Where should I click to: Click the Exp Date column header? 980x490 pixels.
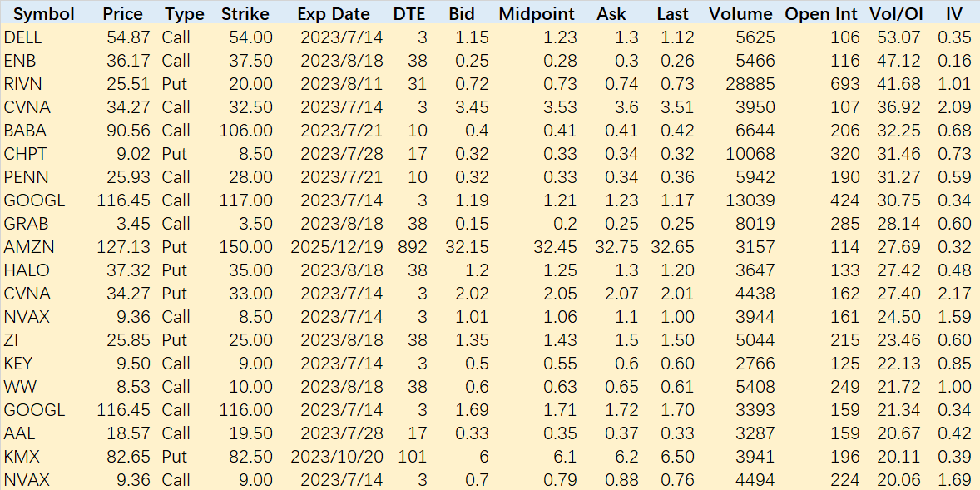(x=333, y=14)
